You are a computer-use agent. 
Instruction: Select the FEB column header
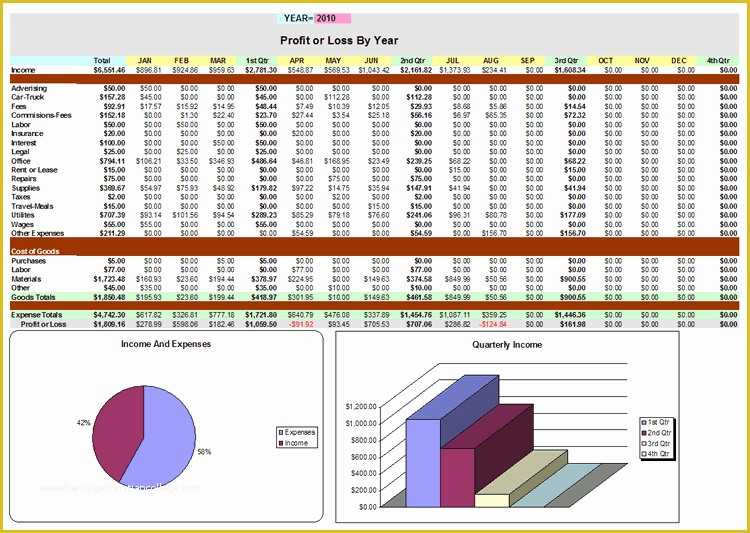pos(181,61)
